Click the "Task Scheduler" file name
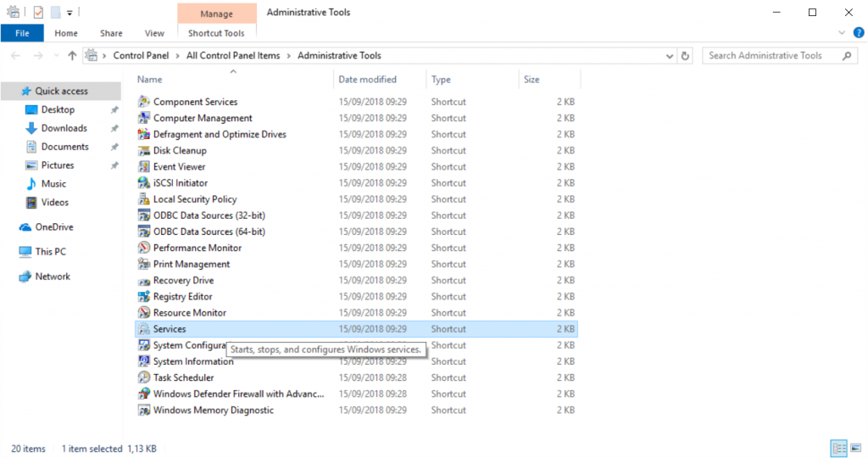Viewport: 868px width, 458px height. [183, 377]
